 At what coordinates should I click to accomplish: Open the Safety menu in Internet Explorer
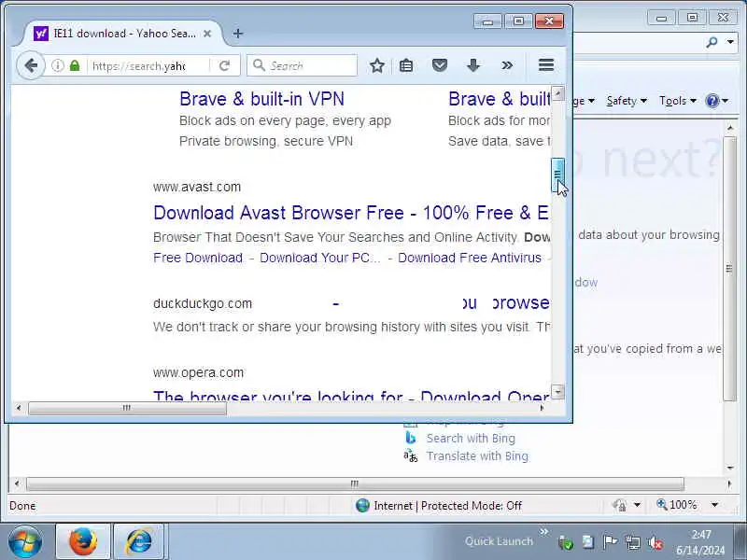[626, 101]
